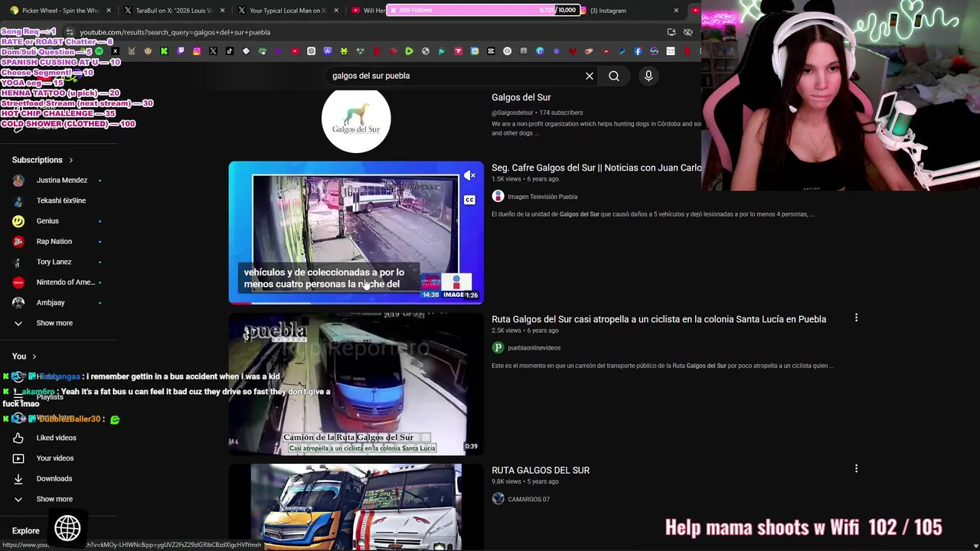
Task: Toggle closed captions on the preview video
Action: point(469,201)
